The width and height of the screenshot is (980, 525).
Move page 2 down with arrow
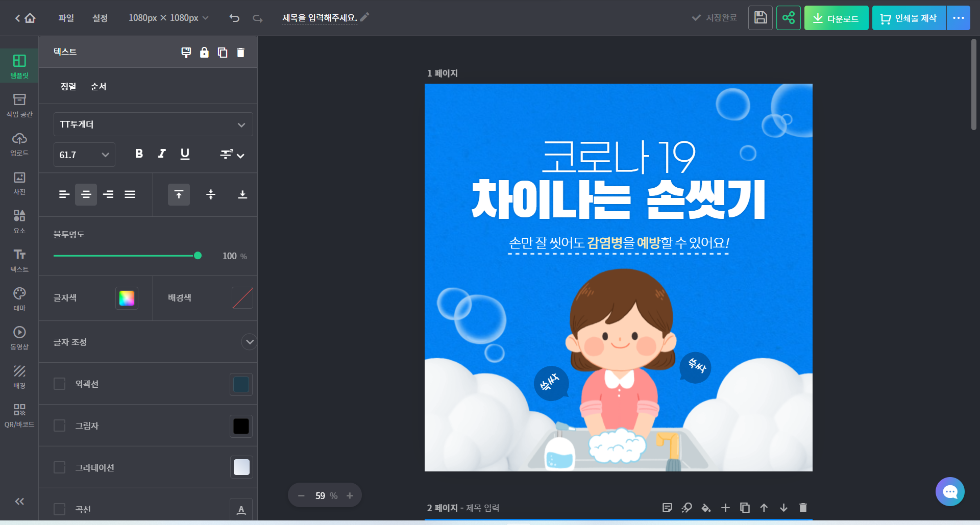pos(783,508)
